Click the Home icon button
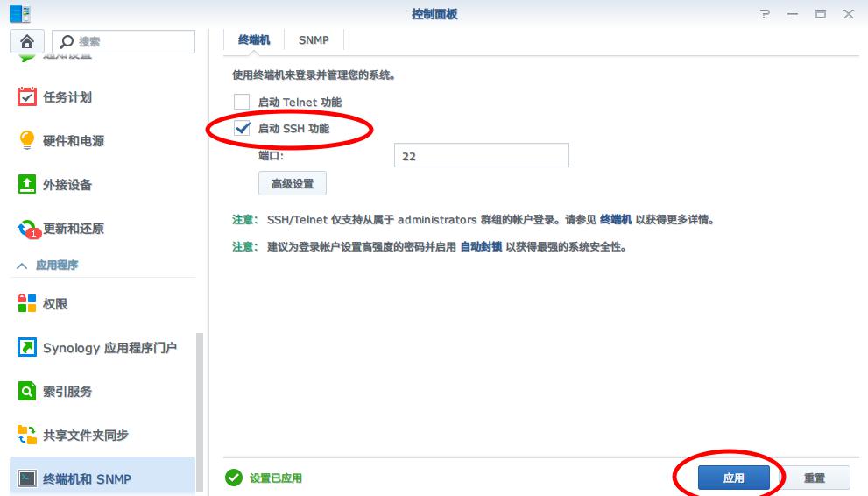This screenshot has height=496, width=868. 27,41
